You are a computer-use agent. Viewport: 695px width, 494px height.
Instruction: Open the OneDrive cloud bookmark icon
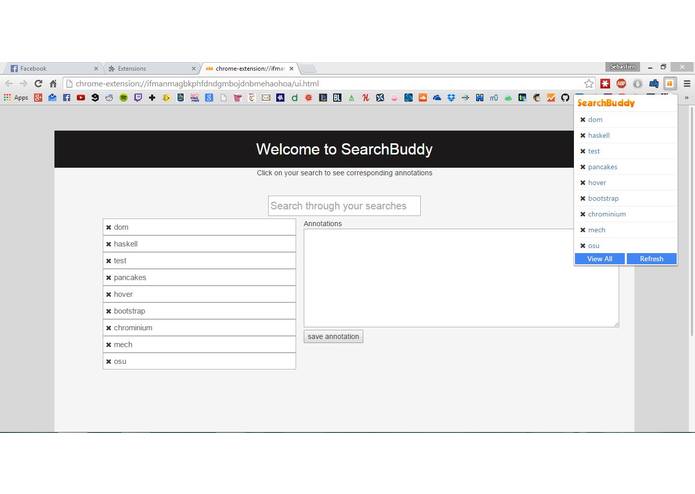coord(437,98)
